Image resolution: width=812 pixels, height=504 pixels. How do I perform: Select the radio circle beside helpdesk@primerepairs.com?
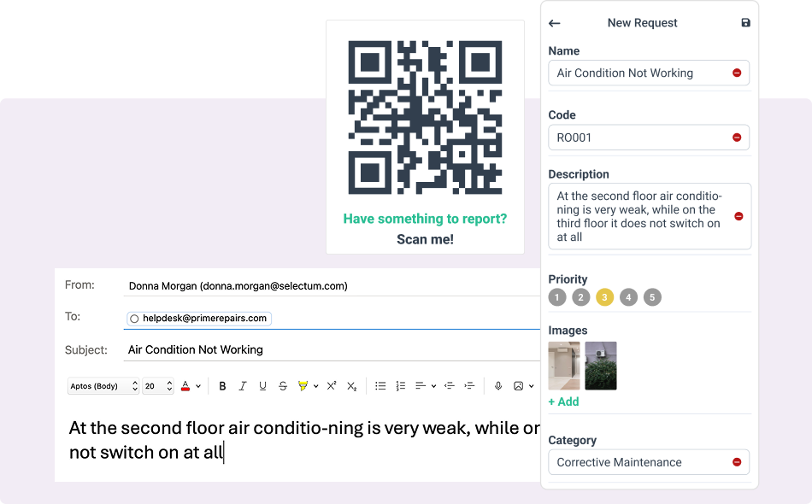tap(134, 319)
